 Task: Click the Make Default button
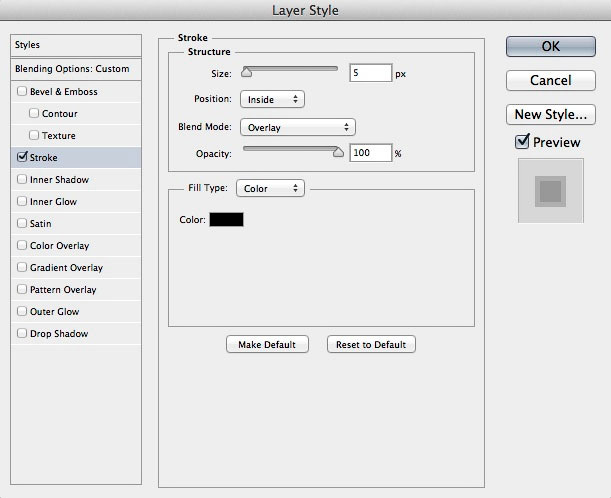267,344
